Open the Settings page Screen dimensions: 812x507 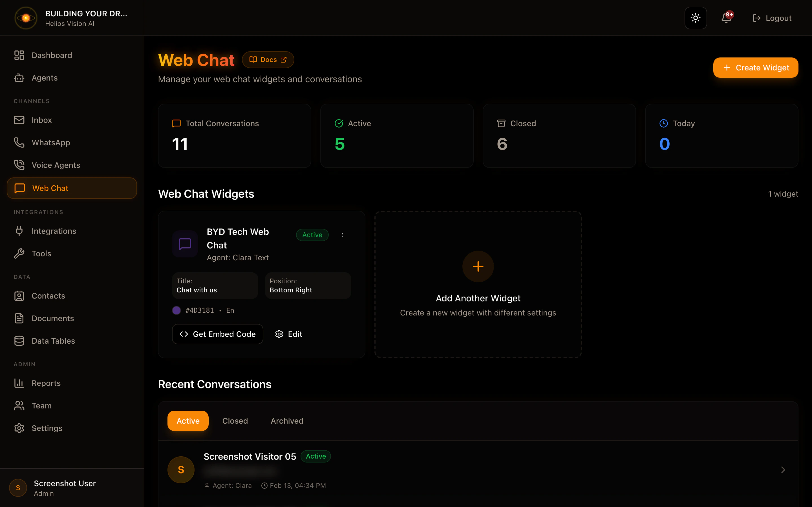click(x=47, y=428)
